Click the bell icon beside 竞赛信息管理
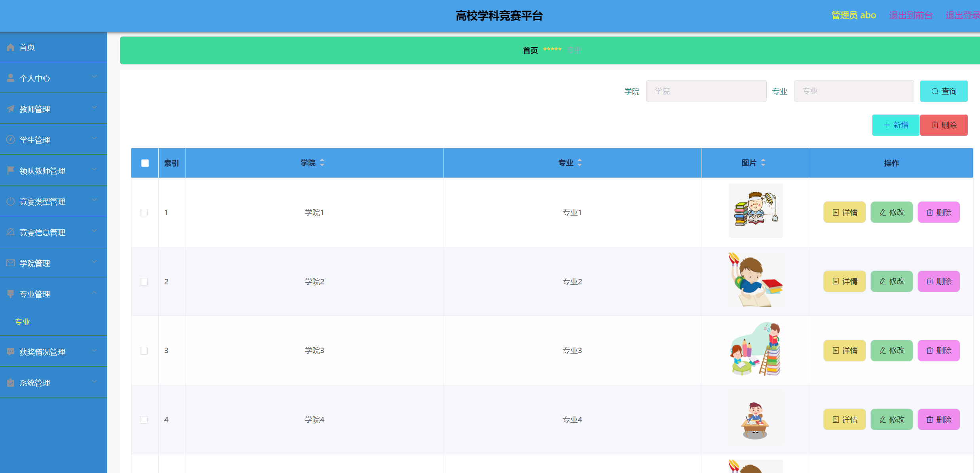This screenshot has height=473, width=980. pos(11,232)
